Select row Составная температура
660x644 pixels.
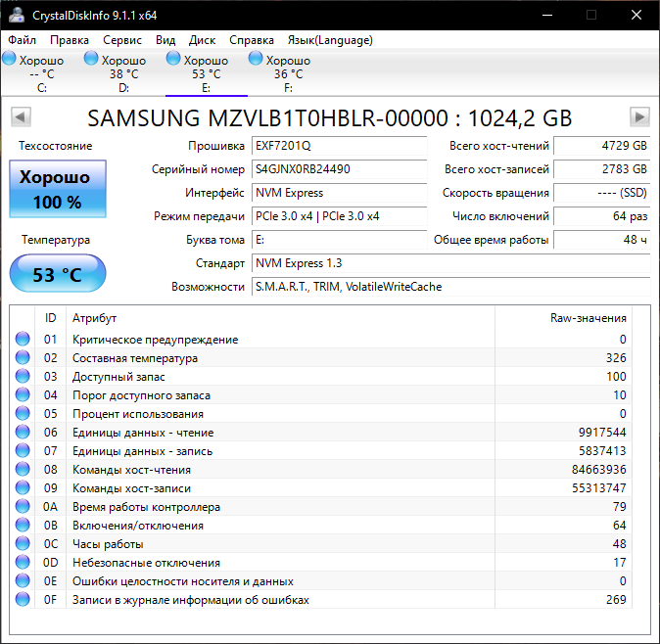(x=321, y=357)
